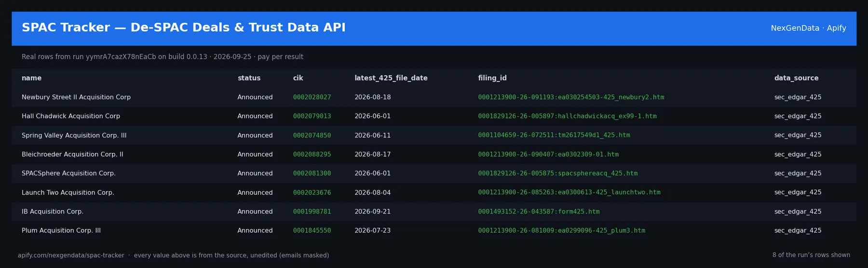The image size is (868, 268).
Task: Click CIK 0002023676
Action: 312,192
